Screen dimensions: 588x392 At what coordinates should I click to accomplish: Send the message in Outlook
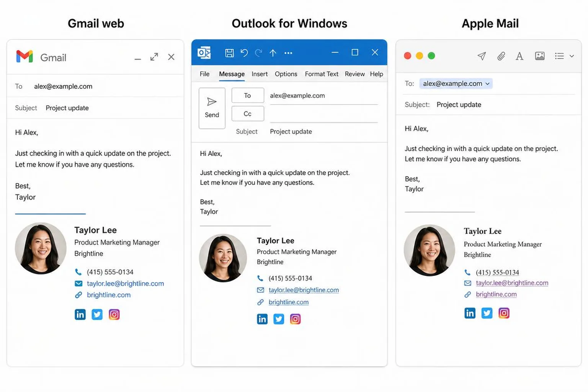point(212,108)
